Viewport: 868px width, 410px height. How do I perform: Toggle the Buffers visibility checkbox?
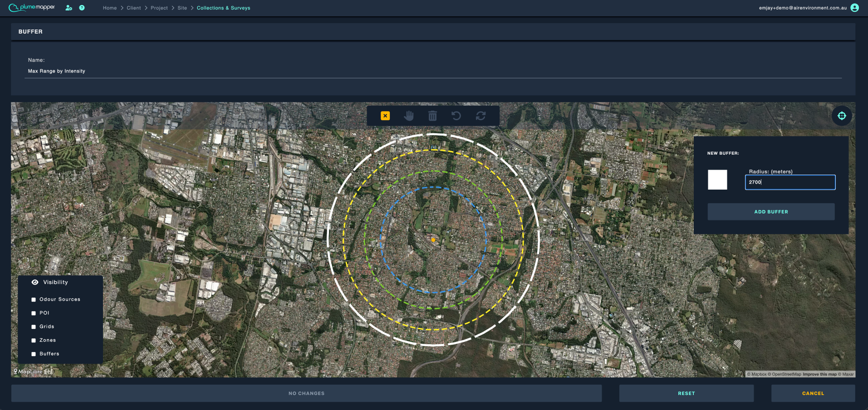(34, 354)
